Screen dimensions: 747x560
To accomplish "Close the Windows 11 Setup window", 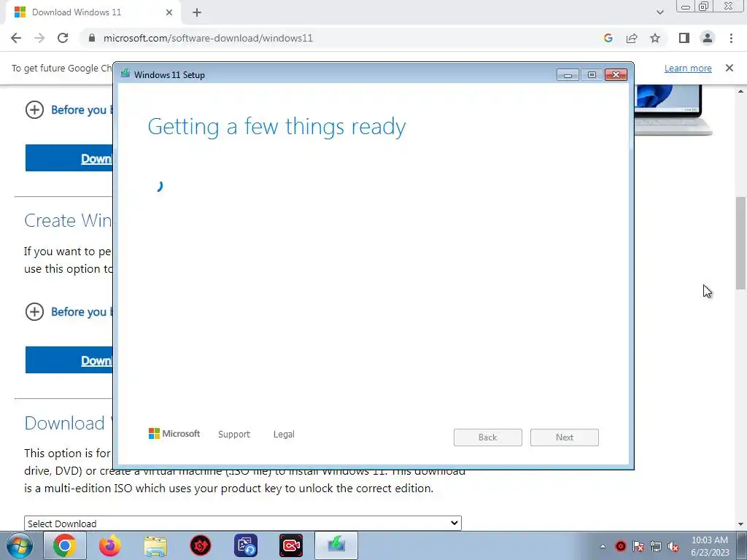I will [x=616, y=75].
